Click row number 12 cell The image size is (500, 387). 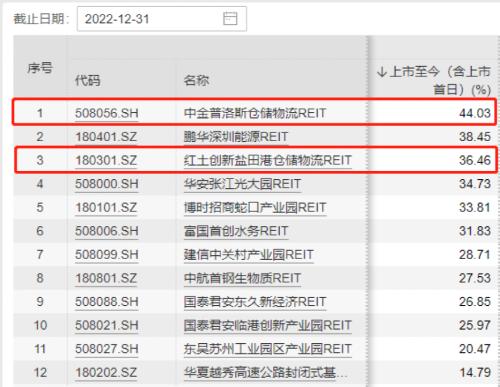pos(40,373)
